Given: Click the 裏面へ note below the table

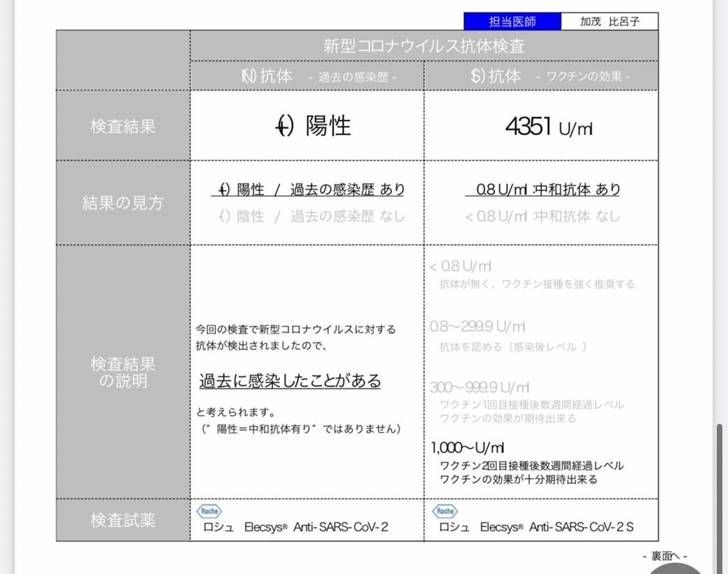Looking at the screenshot, I should 664,556.
